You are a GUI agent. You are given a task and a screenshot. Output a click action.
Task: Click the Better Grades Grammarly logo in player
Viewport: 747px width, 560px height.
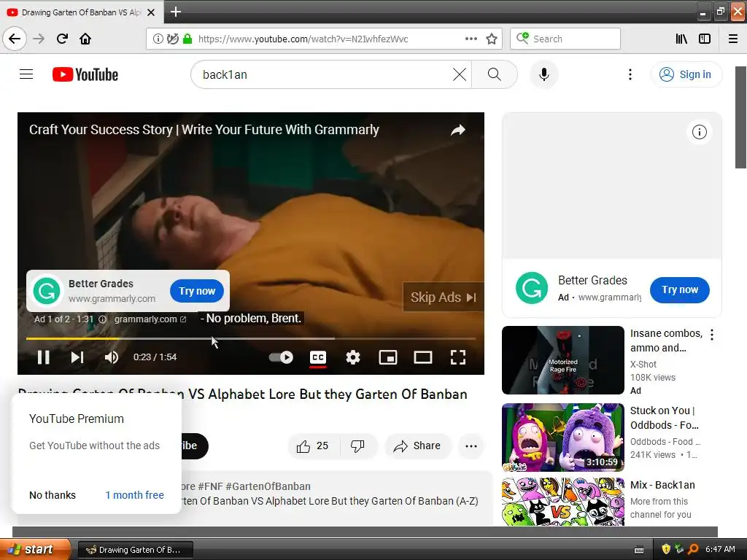click(x=47, y=290)
